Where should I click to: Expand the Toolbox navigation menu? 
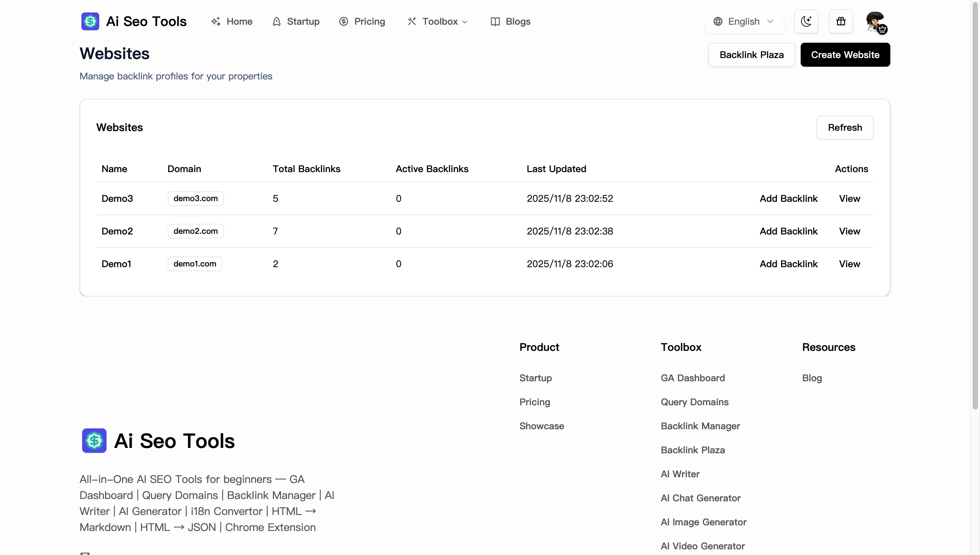(437, 21)
